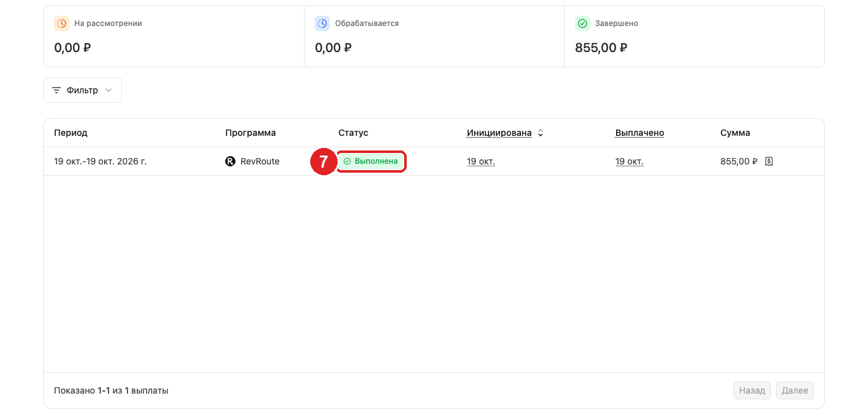The image size is (868, 419).
Task: Sort by Инициирована column header
Action: (x=499, y=133)
